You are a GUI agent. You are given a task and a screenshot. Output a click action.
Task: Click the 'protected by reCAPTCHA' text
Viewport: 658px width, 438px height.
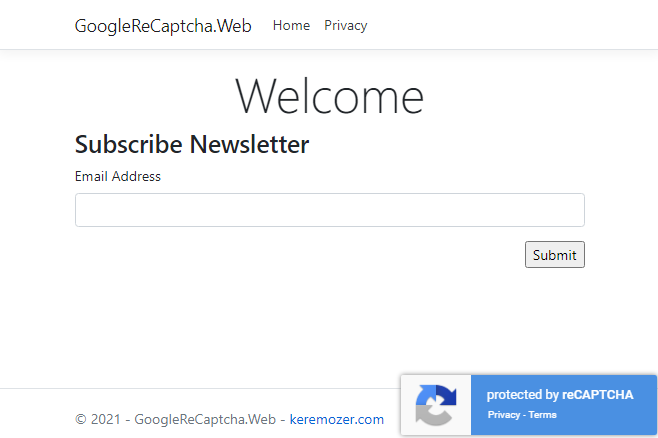(560, 395)
